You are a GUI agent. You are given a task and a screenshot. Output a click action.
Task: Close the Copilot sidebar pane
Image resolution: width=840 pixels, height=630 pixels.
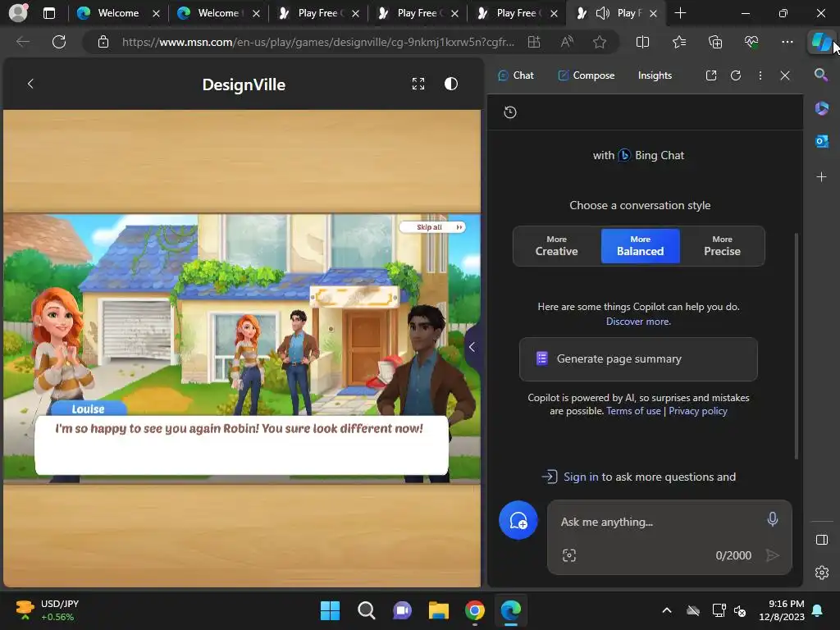[x=785, y=75]
